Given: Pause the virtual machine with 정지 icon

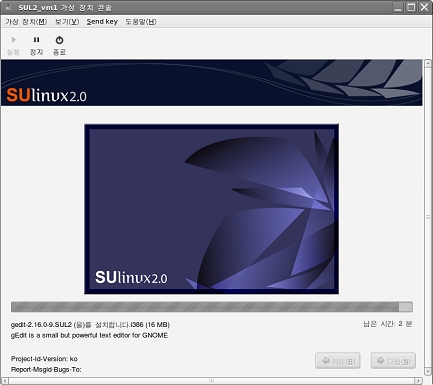Looking at the screenshot, I should point(36,45).
